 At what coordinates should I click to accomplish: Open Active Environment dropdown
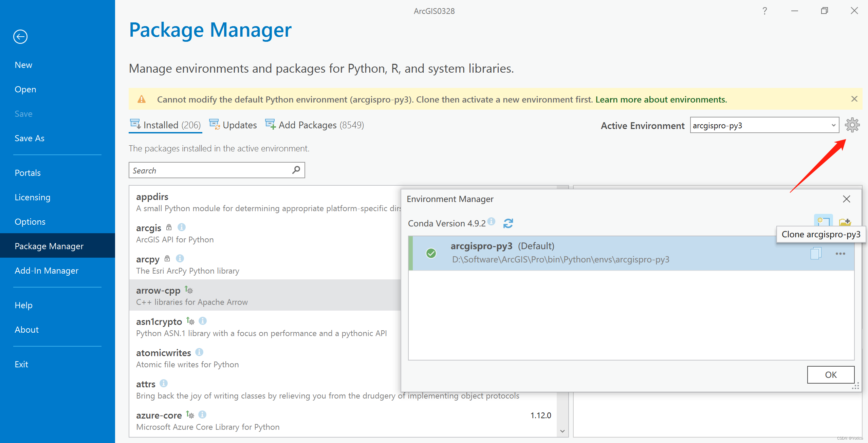833,125
